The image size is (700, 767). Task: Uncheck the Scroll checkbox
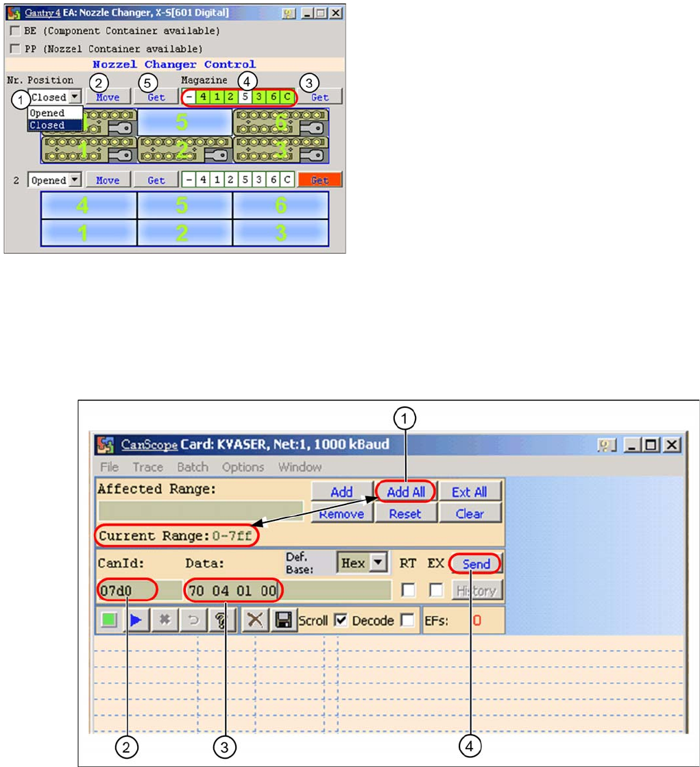(341, 620)
